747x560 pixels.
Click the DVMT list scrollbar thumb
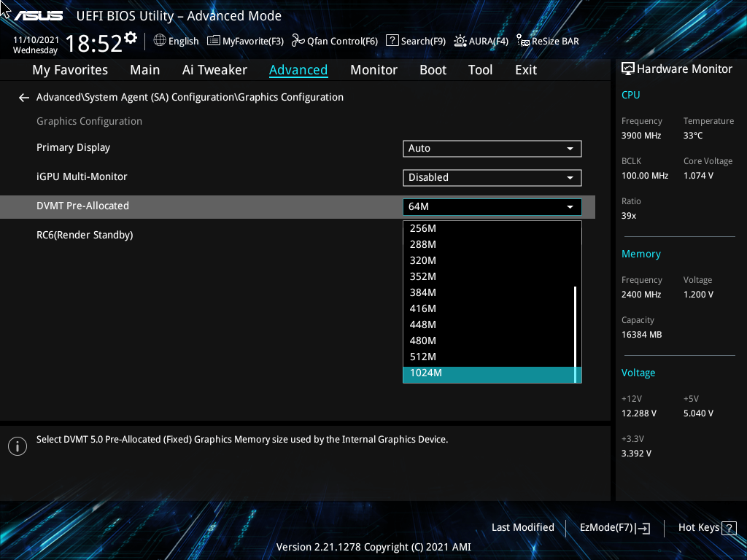pos(576,334)
